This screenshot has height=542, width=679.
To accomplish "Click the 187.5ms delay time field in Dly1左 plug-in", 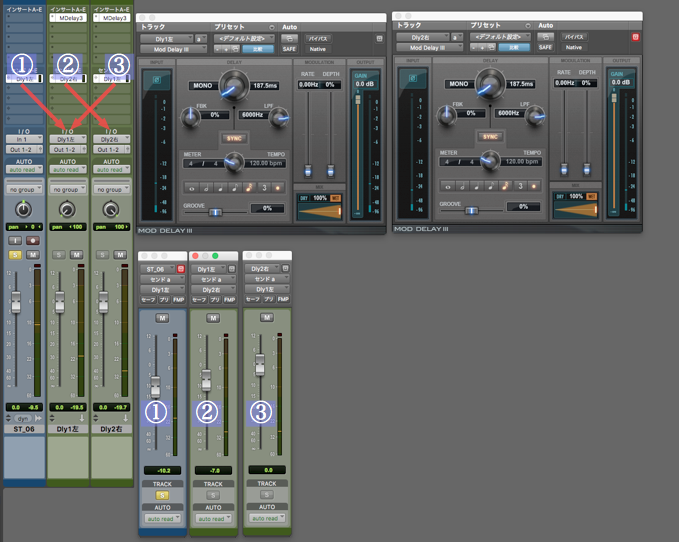I will tap(265, 86).
